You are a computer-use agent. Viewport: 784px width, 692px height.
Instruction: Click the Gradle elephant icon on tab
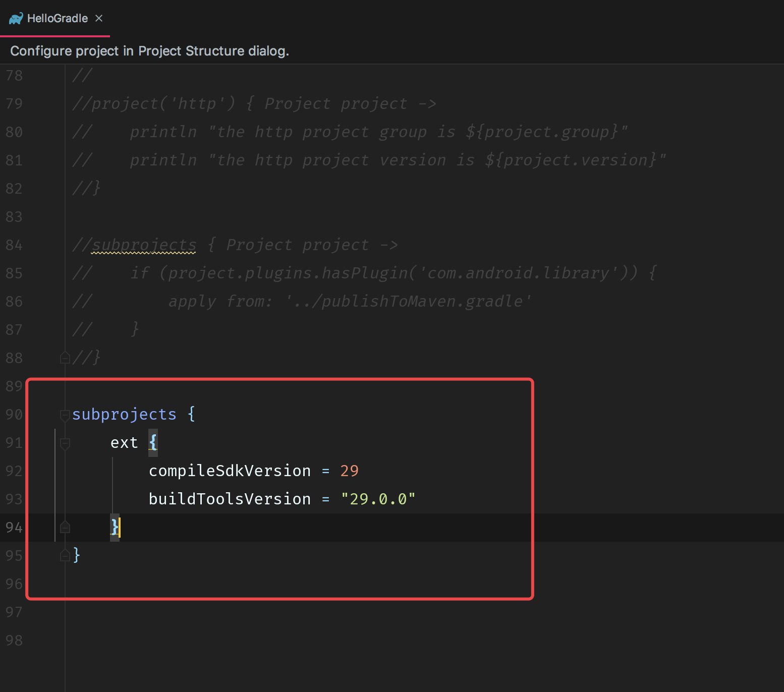point(16,19)
